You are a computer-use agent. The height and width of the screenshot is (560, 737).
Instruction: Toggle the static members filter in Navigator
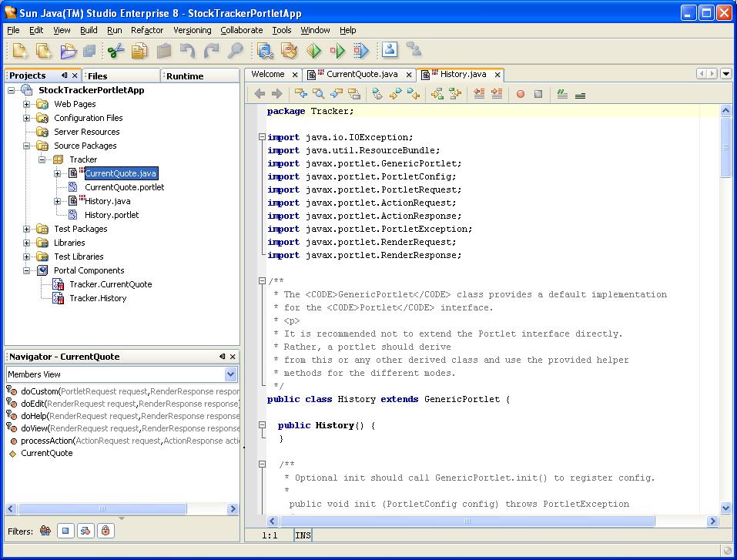[x=85, y=531]
